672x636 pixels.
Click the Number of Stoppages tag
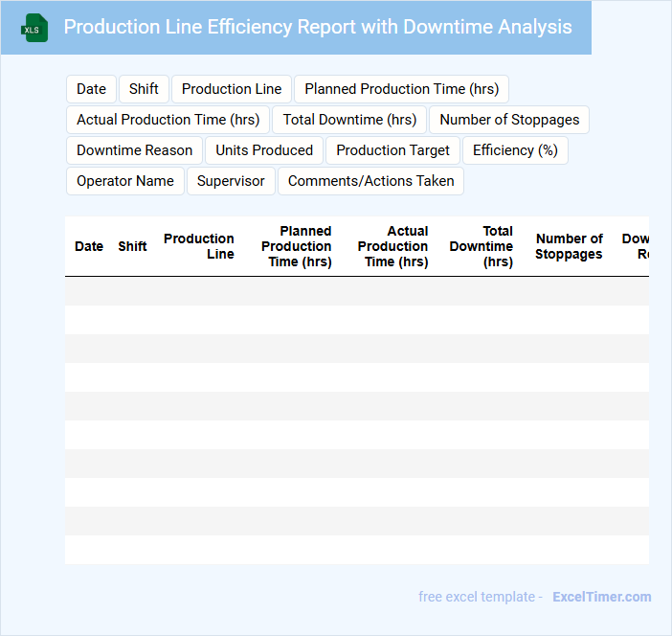(x=509, y=120)
